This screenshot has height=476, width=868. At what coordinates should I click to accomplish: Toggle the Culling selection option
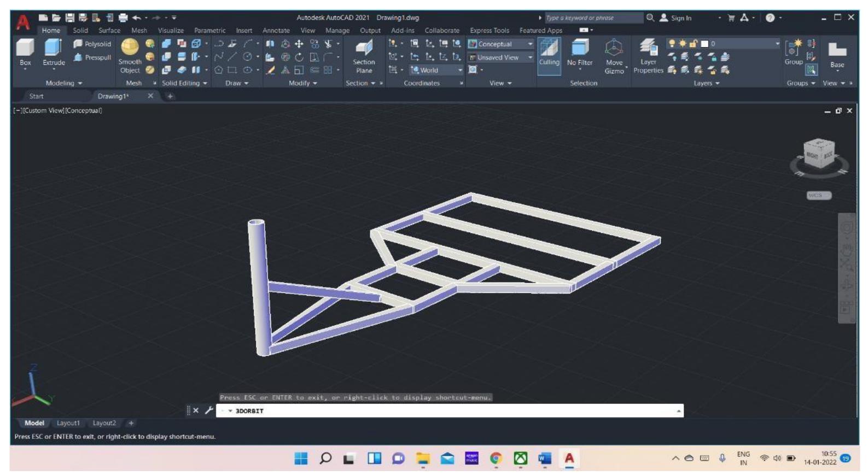549,53
